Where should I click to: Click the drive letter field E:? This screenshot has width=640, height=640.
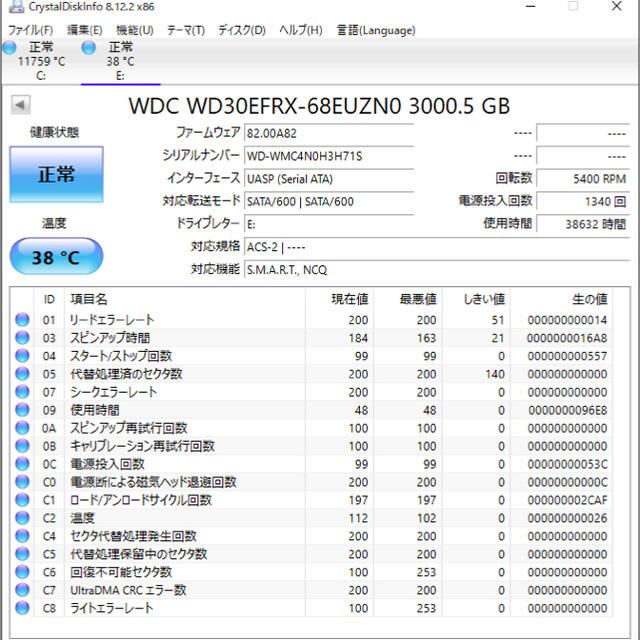click(329, 224)
